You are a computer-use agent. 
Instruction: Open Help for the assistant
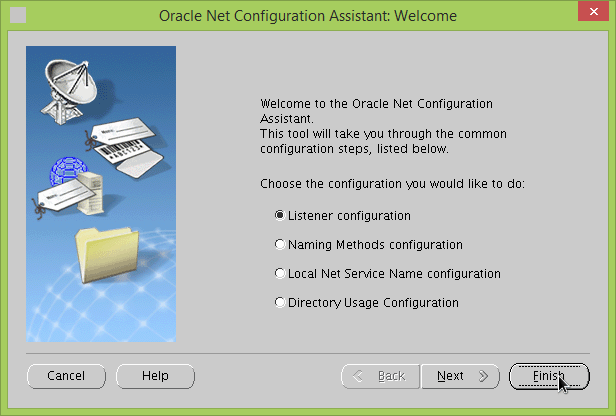click(x=155, y=376)
